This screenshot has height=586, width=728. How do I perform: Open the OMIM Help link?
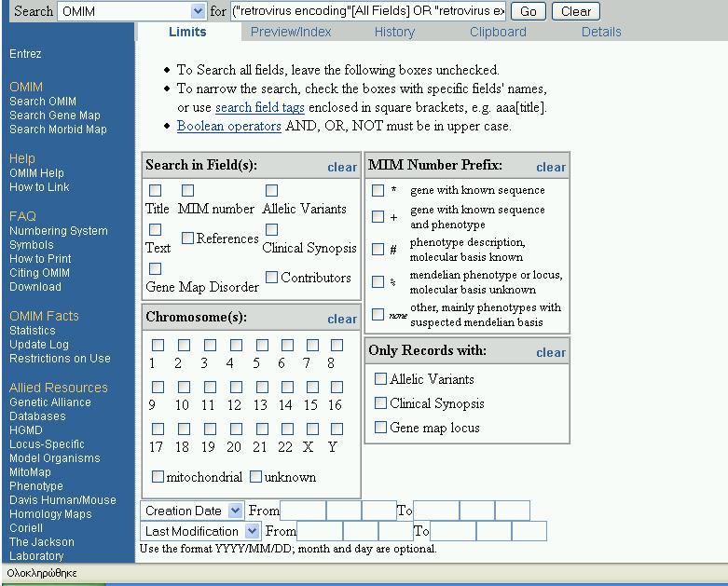36,173
